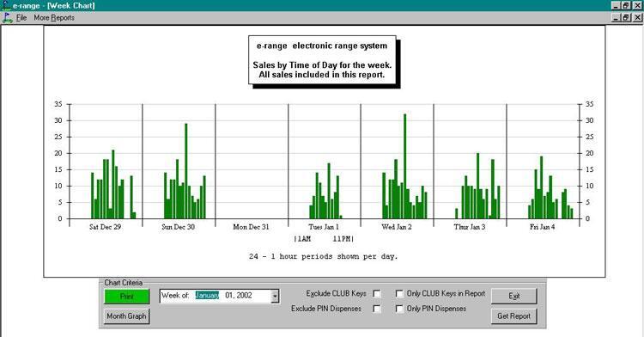Select the highlighted January month field
The height and width of the screenshot is (337, 644).
207,295
